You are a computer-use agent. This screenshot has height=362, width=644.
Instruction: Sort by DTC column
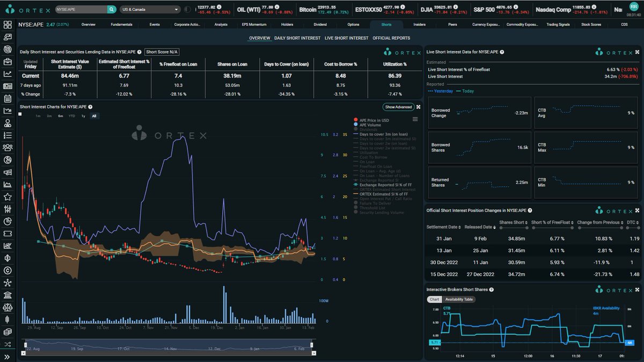(632, 223)
